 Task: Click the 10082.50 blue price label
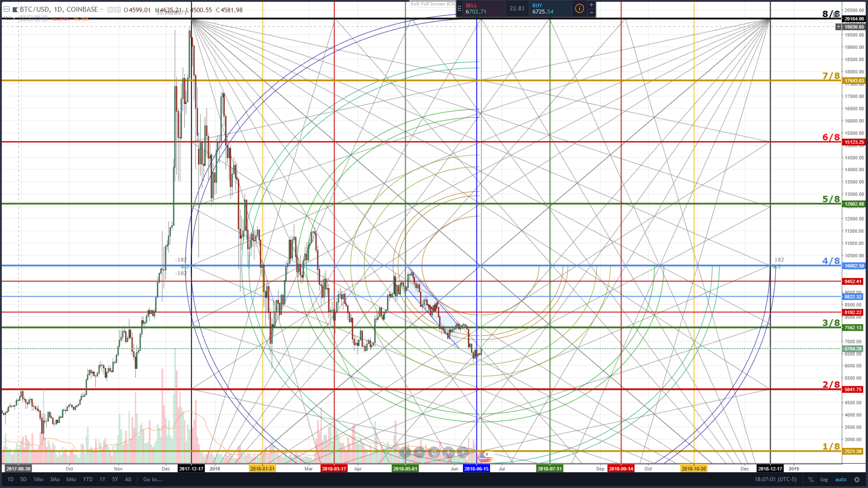[854, 266]
